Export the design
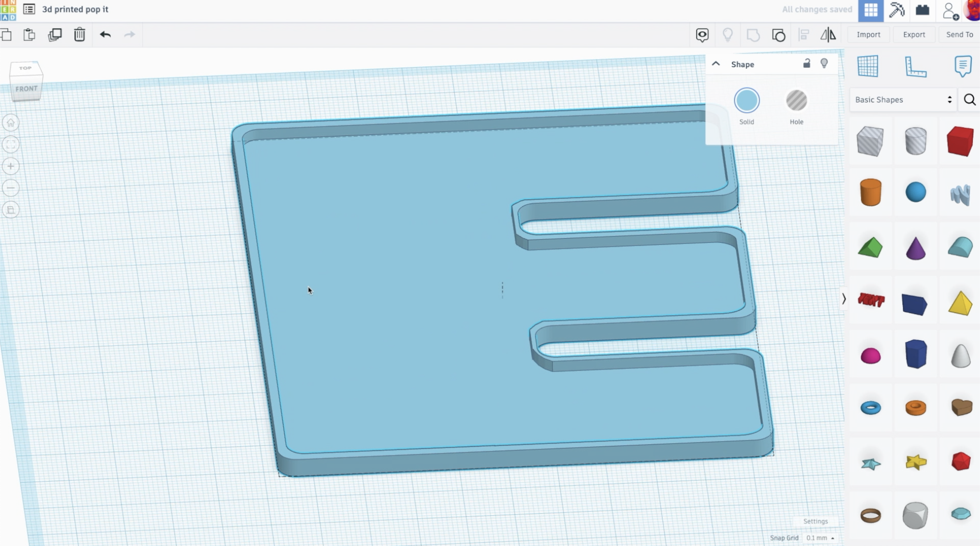The height and width of the screenshot is (546, 980). 914,35
